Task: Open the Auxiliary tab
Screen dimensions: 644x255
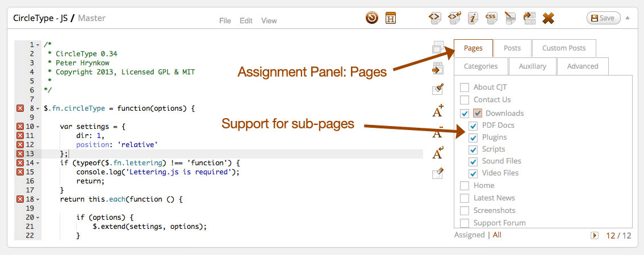Action: click(x=532, y=66)
